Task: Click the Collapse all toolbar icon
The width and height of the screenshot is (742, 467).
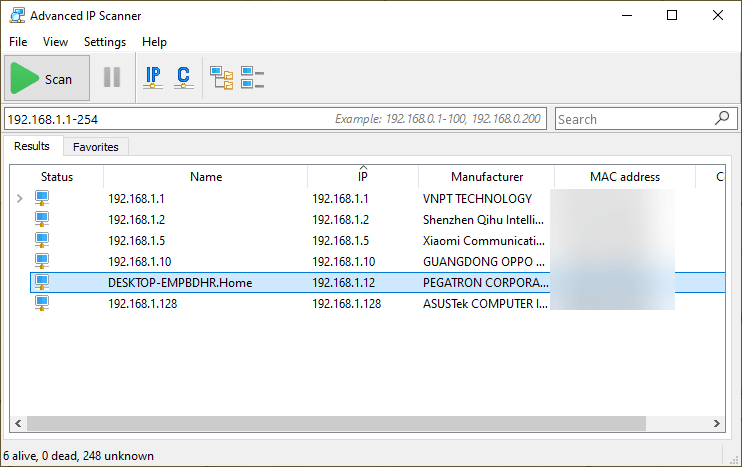Action: (x=252, y=78)
